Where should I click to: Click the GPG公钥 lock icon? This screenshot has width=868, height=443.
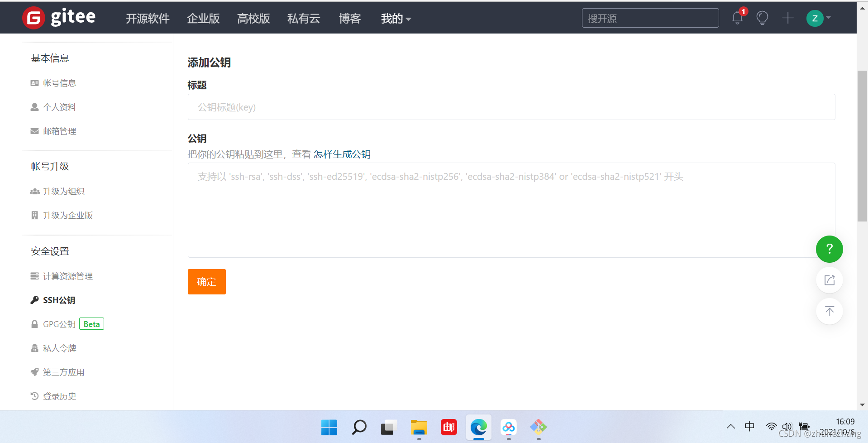pyautogui.click(x=34, y=323)
